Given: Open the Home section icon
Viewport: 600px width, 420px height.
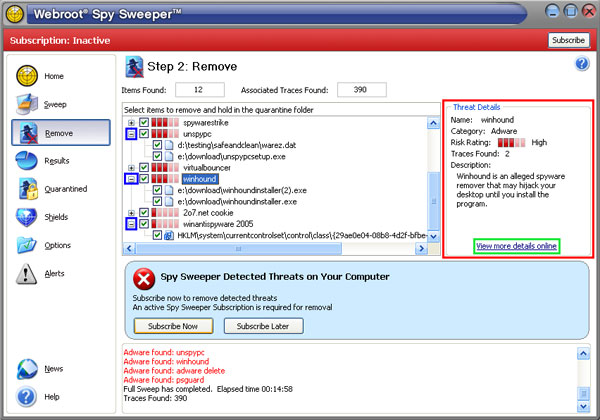Looking at the screenshot, I should pyautogui.click(x=27, y=76).
